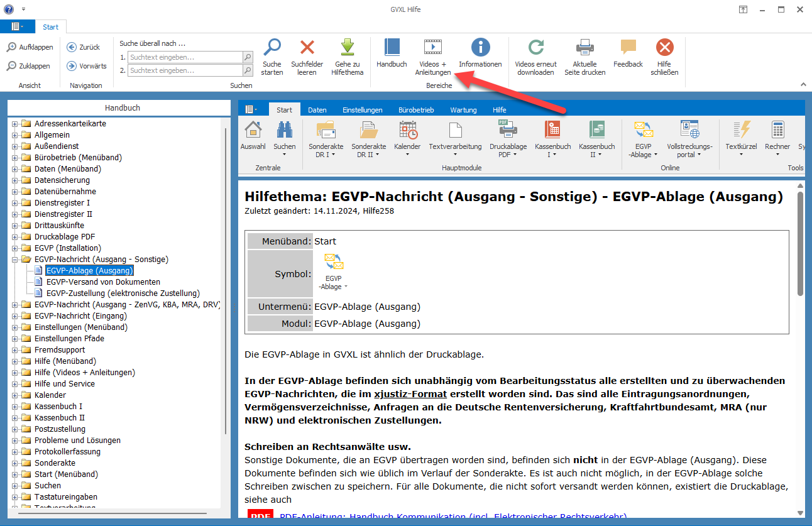
Task: Select EGVP-Zustellung (elektronische Zustellung) topic
Action: pyautogui.click(x=123, y=293)
